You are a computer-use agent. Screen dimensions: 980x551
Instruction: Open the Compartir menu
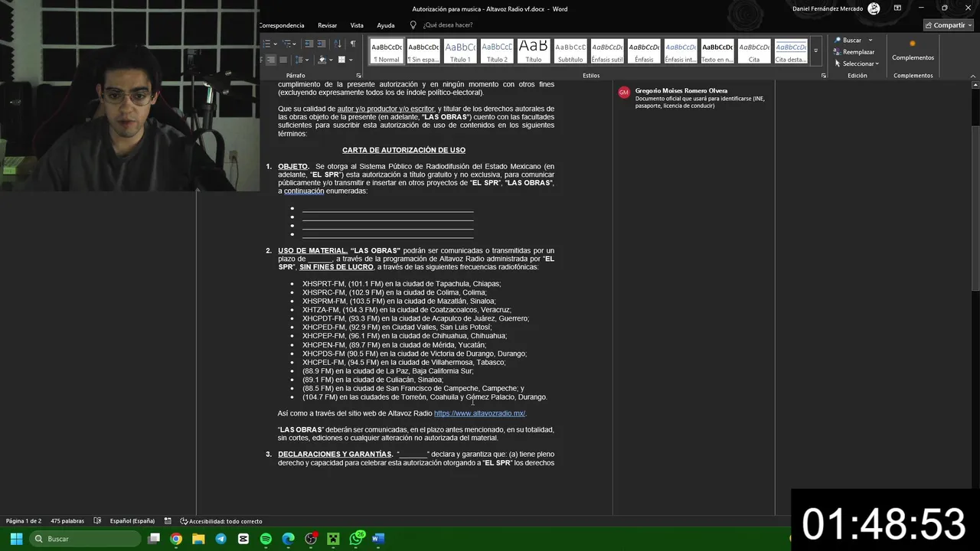point(948,25)
